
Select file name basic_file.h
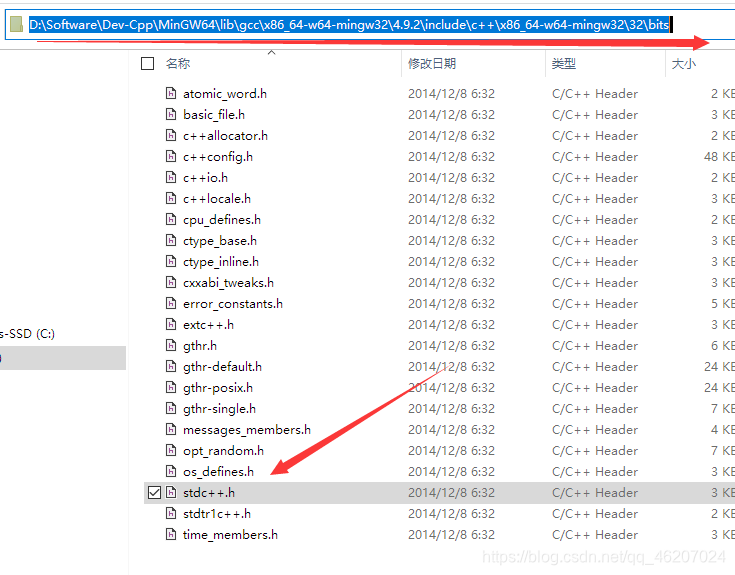214,115
